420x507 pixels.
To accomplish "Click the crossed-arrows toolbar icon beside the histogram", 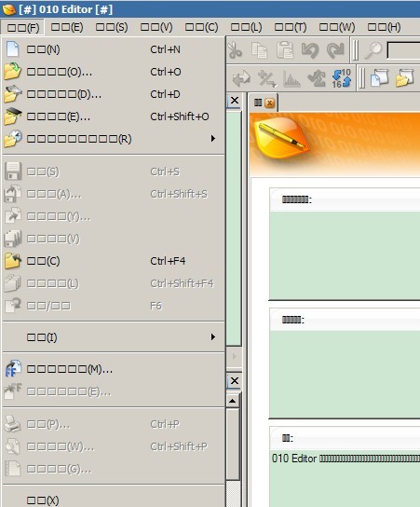I will pyautogui.click(x=267, y=78).
